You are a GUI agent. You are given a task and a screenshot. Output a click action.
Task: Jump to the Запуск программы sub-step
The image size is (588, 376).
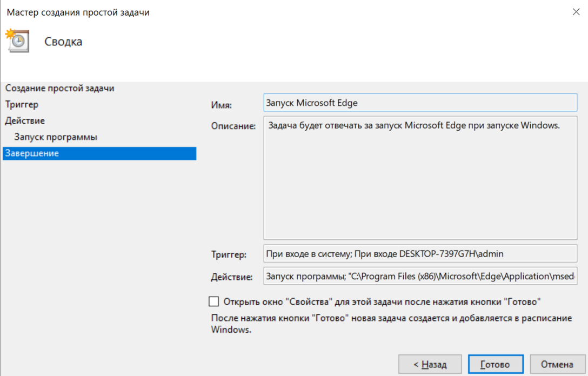[56, 137]
